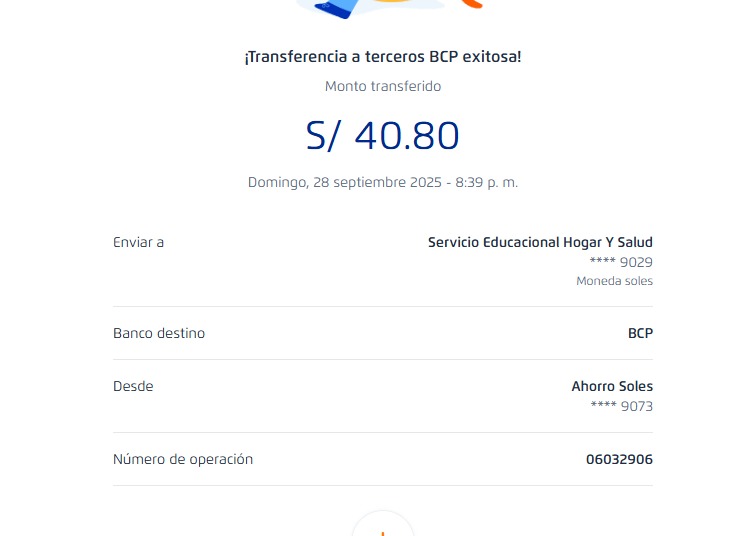Select the Banco destino label
Viewport: 740px width, 536px height.
(x=159, y=333)
